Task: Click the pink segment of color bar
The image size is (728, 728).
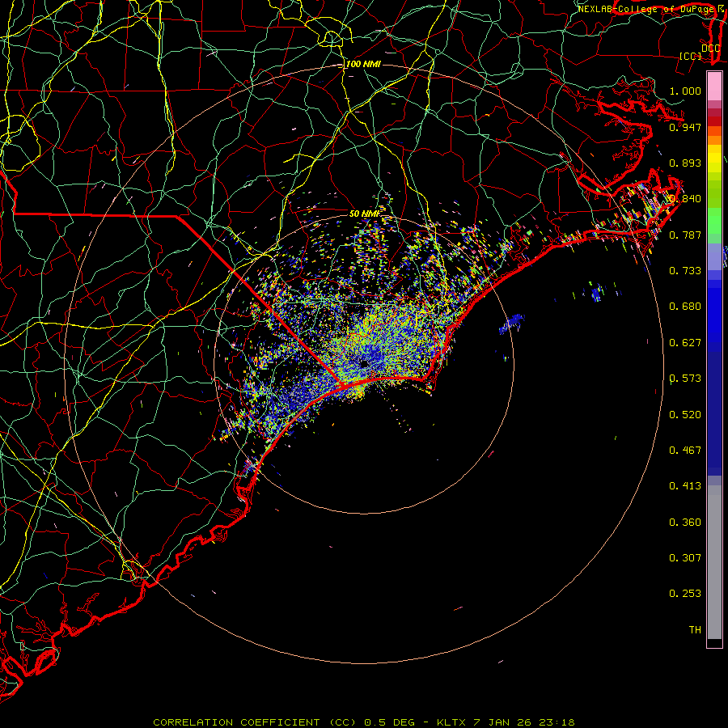Action: [714, 86]
